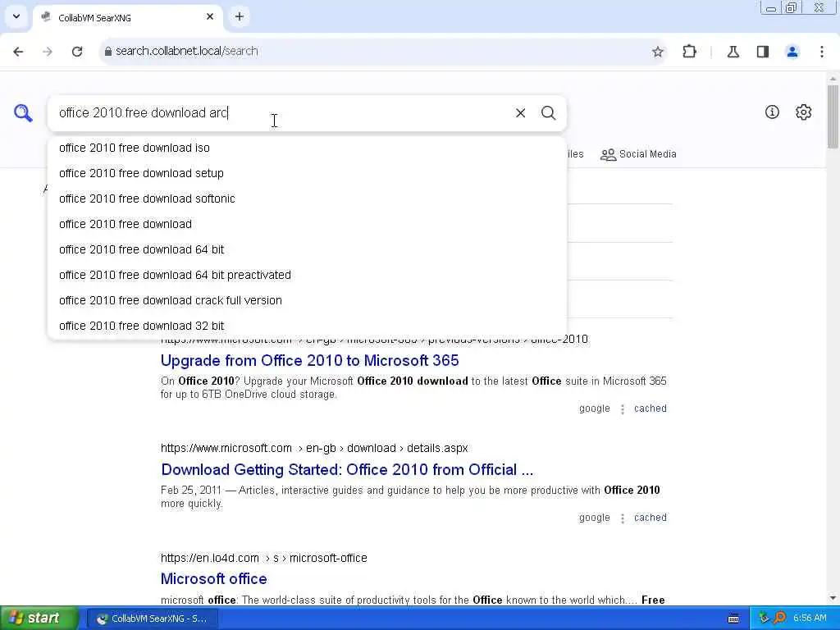Open the About info icon
Screen dimensions: 840x630
(x=772, y=112)
